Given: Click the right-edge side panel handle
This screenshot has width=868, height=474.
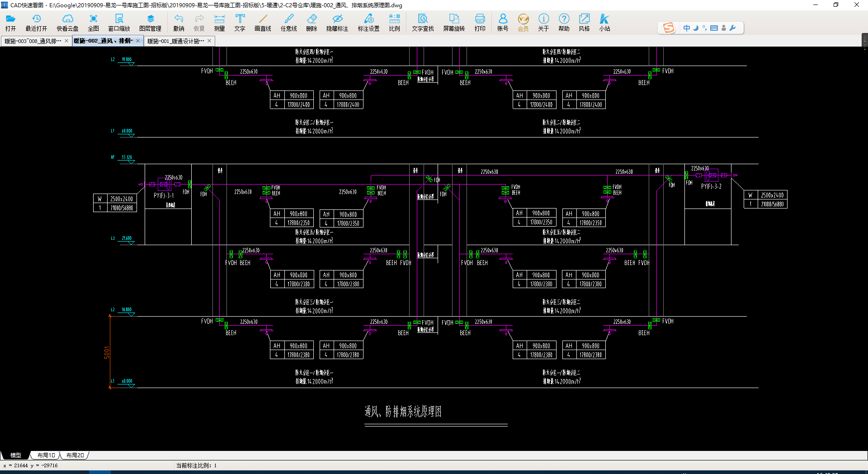Looking at the screenshot, I should tap(865, 41).
